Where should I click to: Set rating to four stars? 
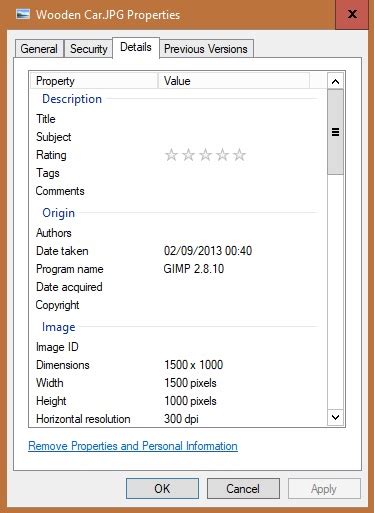coord(222,155)
